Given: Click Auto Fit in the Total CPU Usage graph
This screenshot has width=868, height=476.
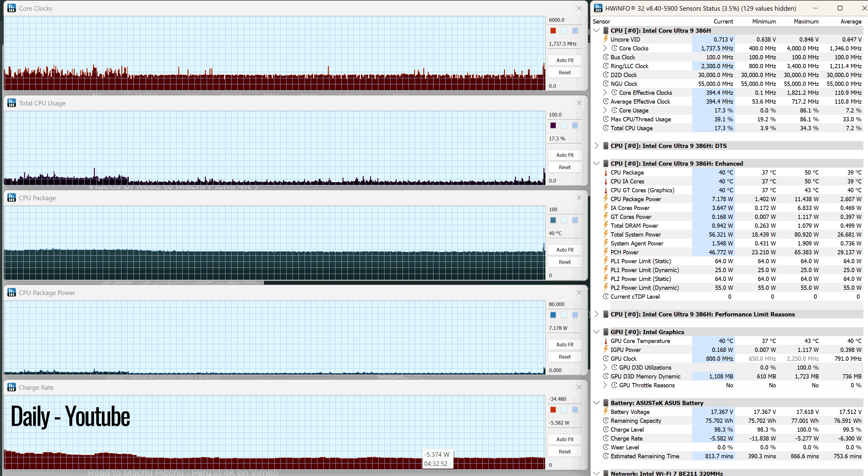Looking at the screenshot, I should point(565,155).
